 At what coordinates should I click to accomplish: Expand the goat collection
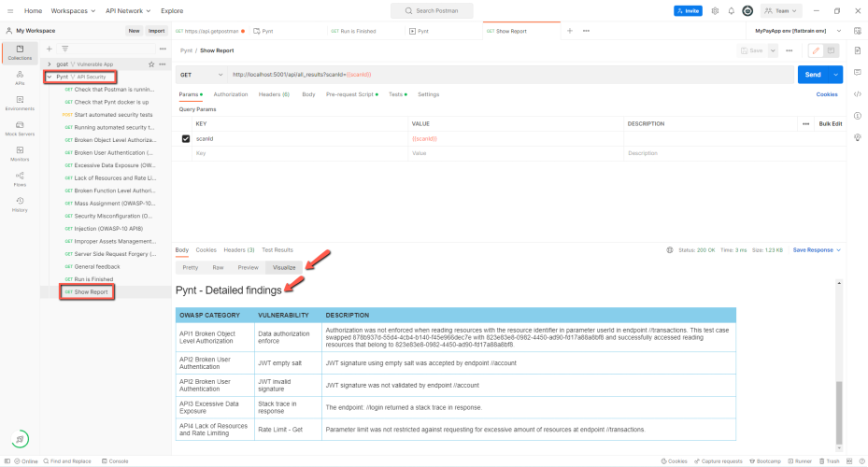pos(50,64)
